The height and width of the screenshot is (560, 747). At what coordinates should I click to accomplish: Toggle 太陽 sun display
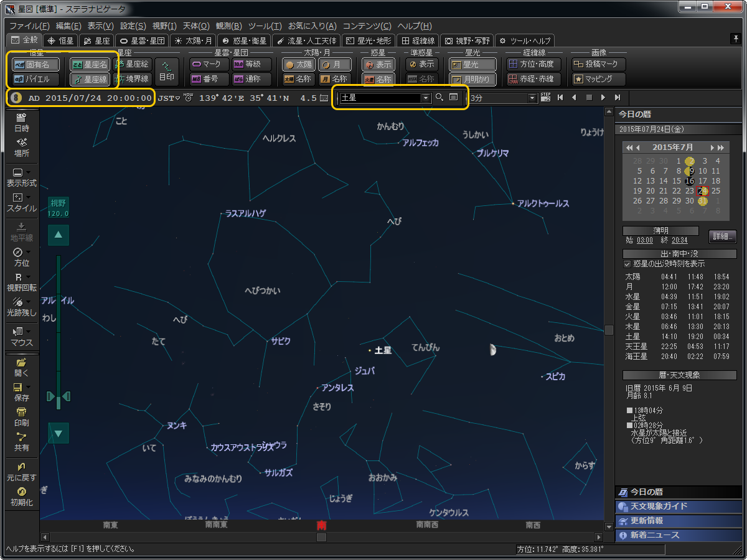point(299,64)
